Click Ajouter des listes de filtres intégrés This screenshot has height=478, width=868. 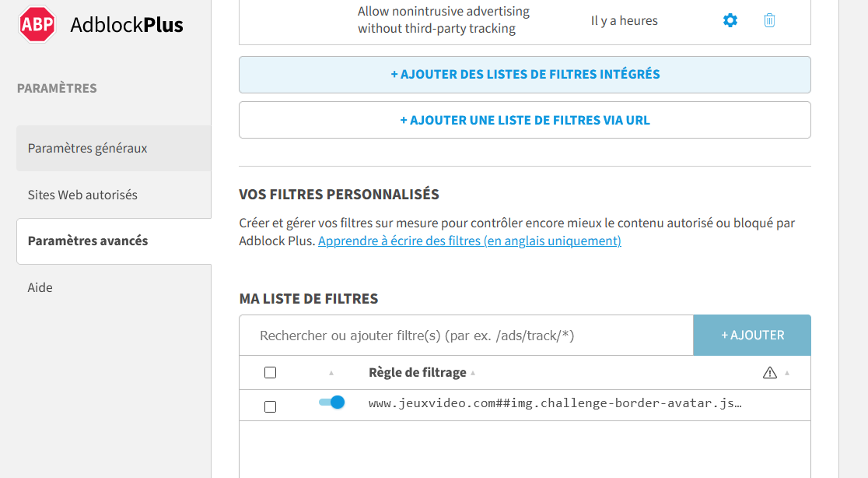point(525,75)
